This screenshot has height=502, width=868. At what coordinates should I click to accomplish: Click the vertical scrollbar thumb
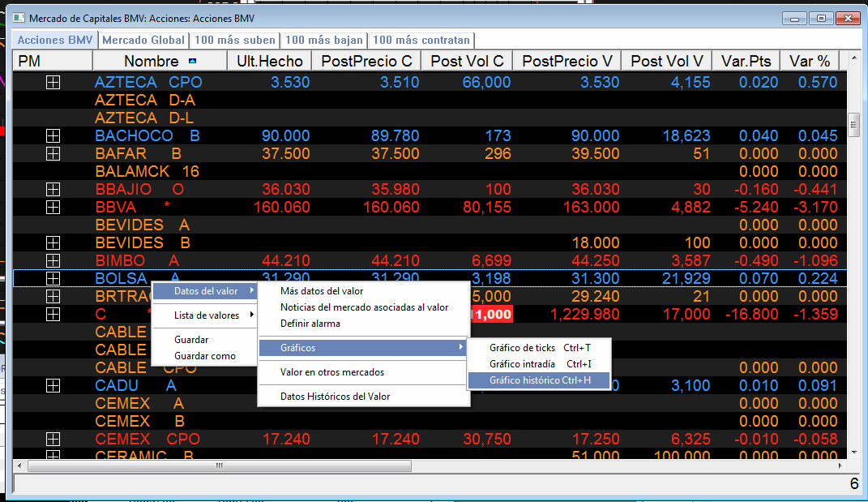(853, 126)
